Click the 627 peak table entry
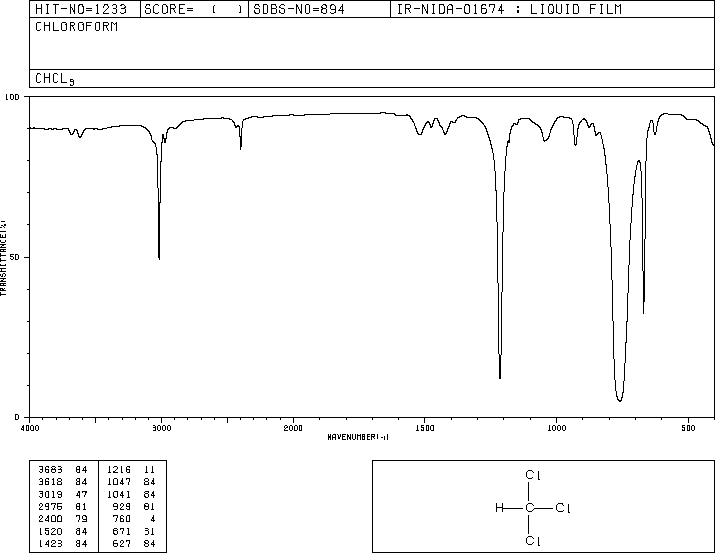Viewport: 715px width, 553px height. pos(122,544)
